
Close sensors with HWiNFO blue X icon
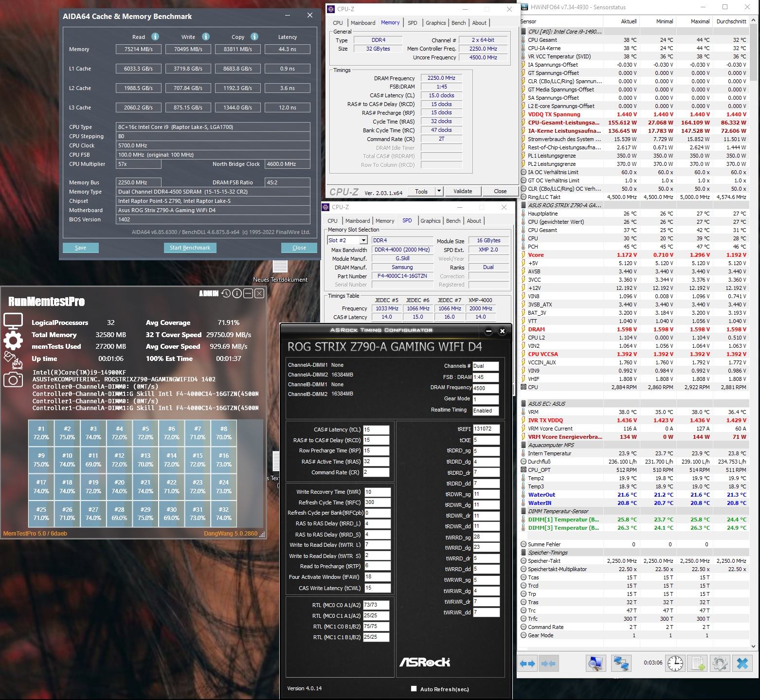click(x=742, y=664)
